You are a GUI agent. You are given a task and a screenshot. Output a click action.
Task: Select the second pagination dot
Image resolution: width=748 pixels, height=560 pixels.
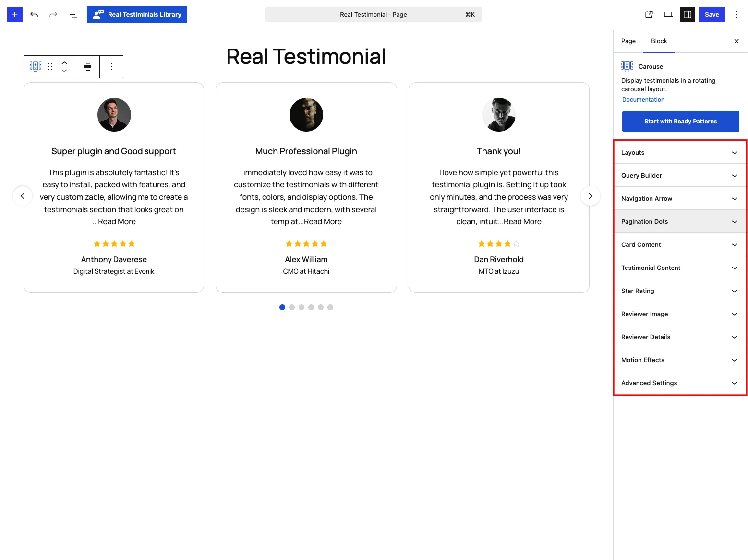coord(292,307)
